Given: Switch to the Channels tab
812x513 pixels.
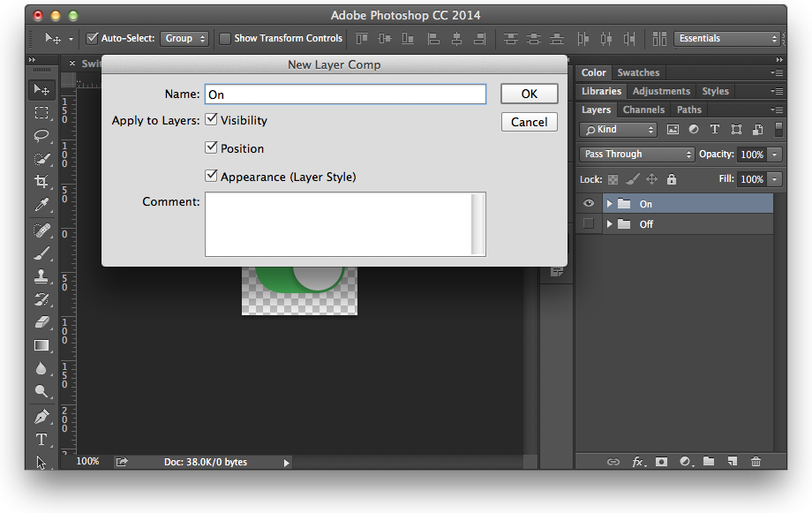Looking at the screenshot, I should pyautogui.click(x=643, y=109).
